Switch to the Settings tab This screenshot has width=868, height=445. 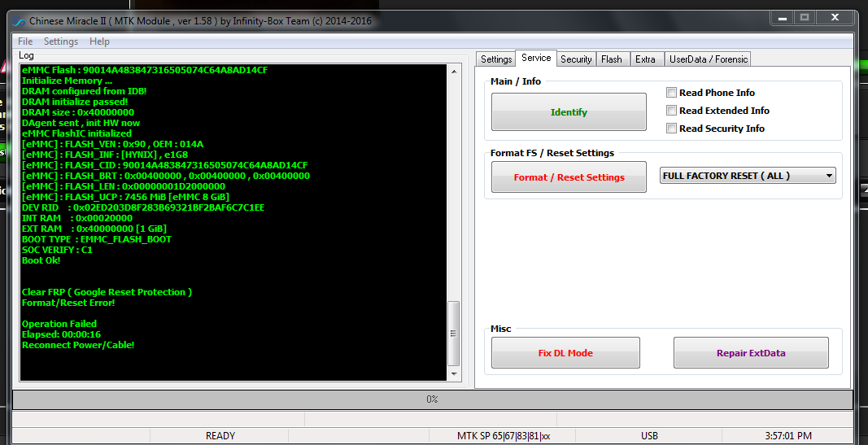point(496,59)
